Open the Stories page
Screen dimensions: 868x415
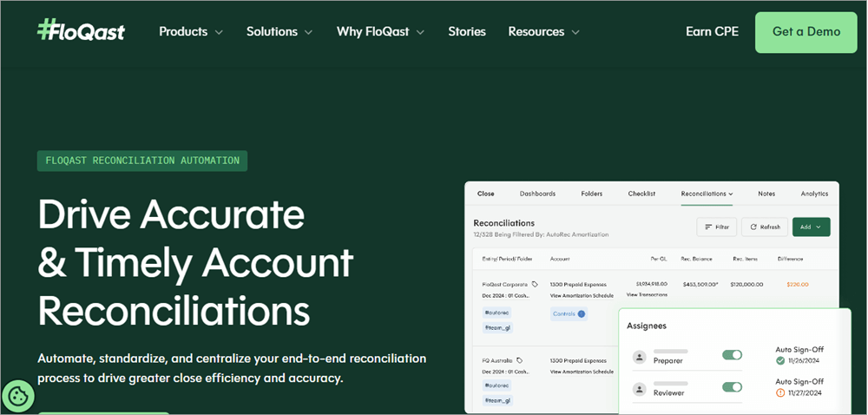pyautogui.click(x=467, y=31)
